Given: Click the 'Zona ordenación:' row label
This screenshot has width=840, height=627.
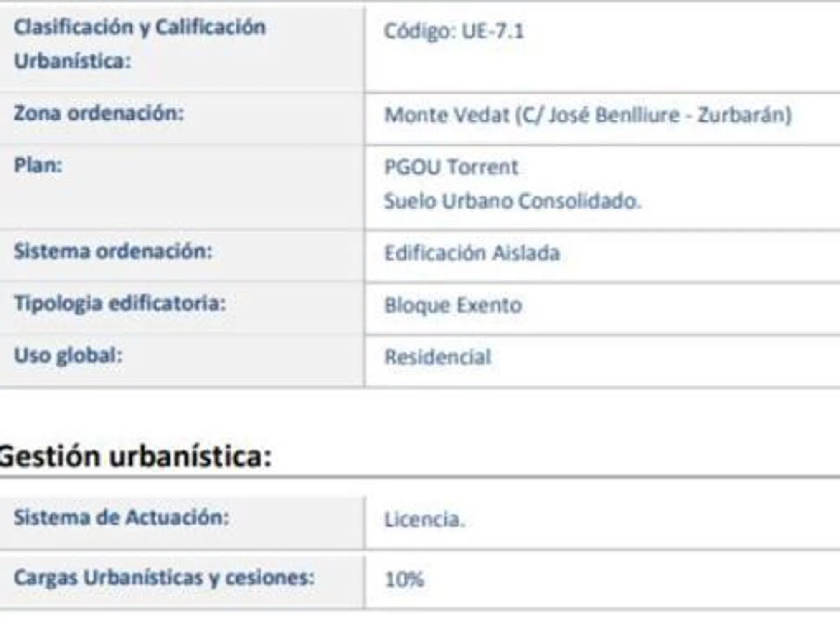Looking at the screenshot, I should [x=99, y=113].
